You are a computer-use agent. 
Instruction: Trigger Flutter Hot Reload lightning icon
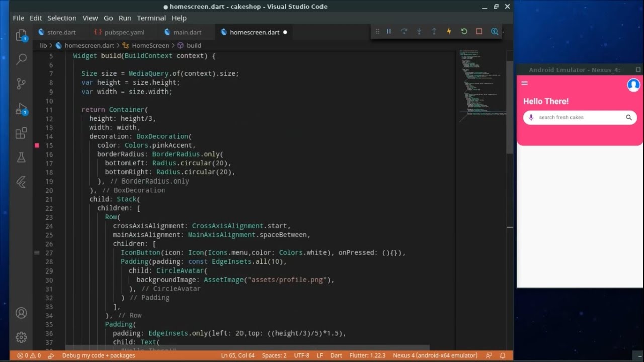pos(449,31)
